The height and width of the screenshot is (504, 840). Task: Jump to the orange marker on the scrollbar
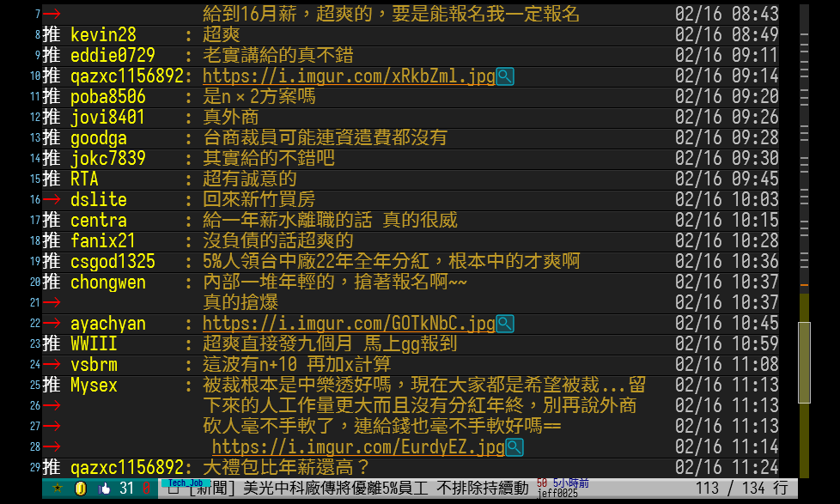pos(804,285)
